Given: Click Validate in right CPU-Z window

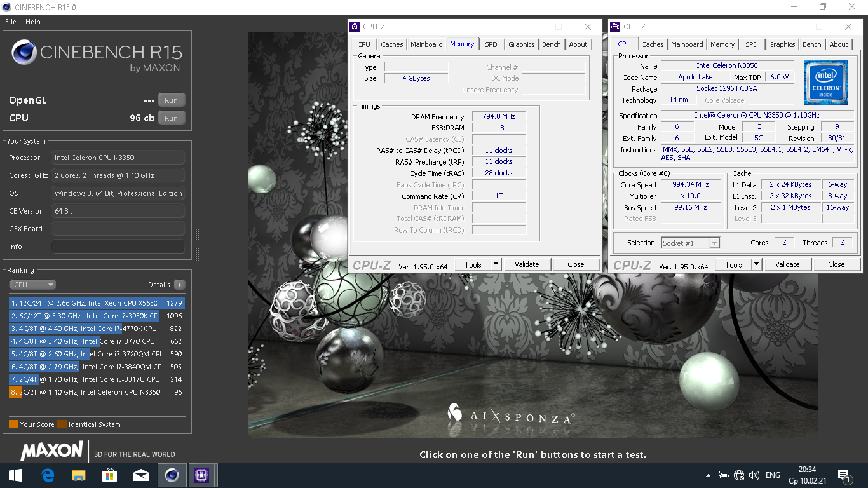Looking at the screenshot, I should click(787, 264).
